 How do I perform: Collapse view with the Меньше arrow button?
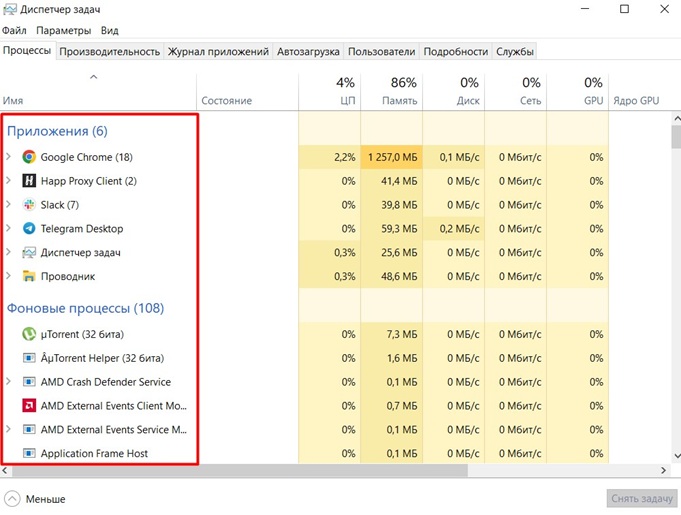[12, 499]
